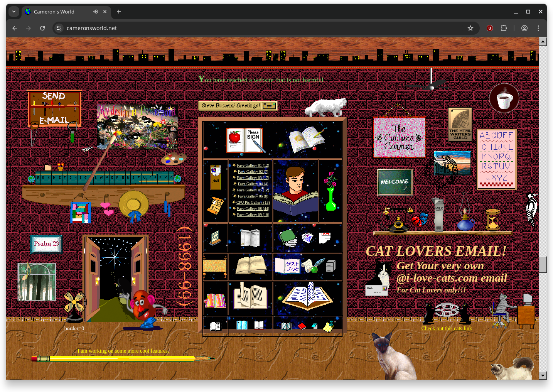
Task: Click the rainbow-colored open book
Action: [x=216, y=300]
